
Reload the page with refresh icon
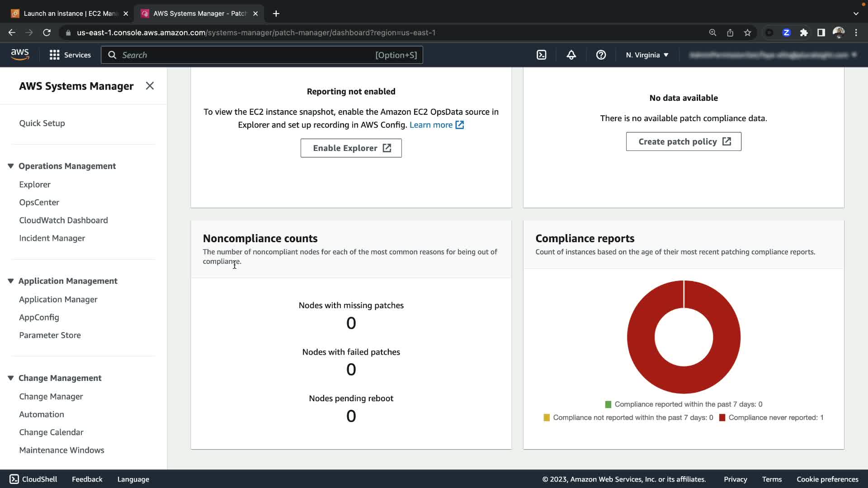click(47, 33)
